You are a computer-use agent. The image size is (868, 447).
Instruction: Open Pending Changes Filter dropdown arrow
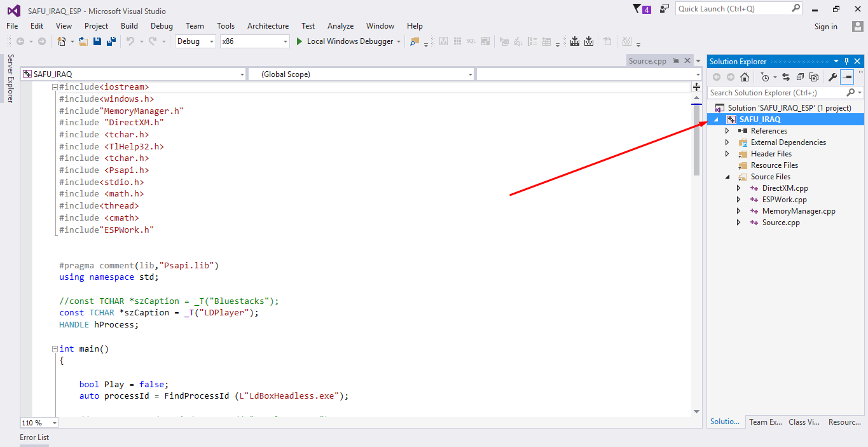(774, 77)
